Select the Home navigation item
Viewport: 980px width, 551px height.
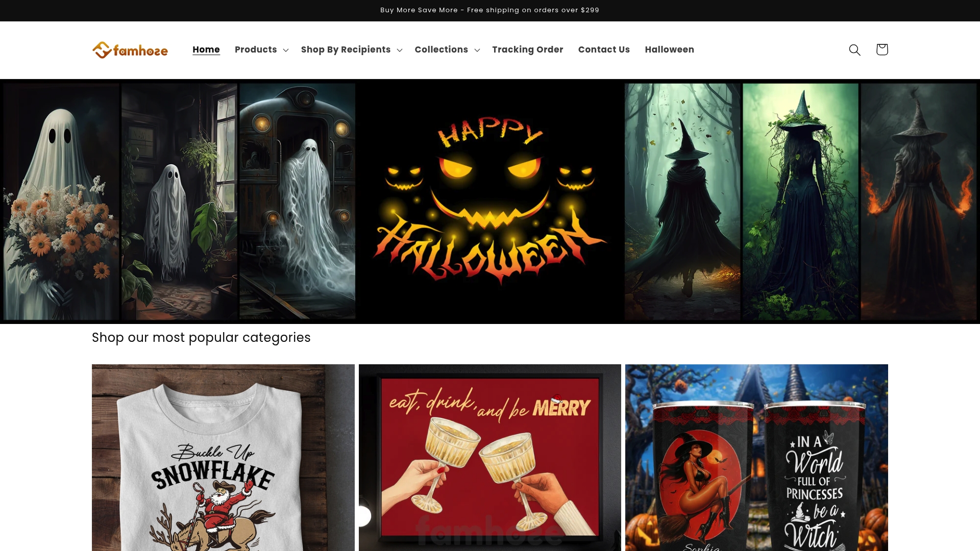(206, 49)
